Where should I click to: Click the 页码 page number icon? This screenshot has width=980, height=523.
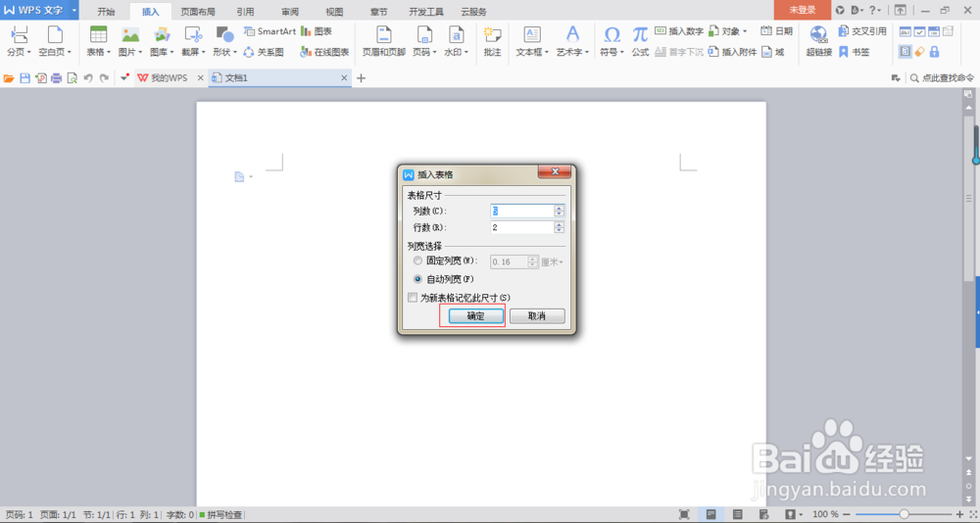(425, 35)
